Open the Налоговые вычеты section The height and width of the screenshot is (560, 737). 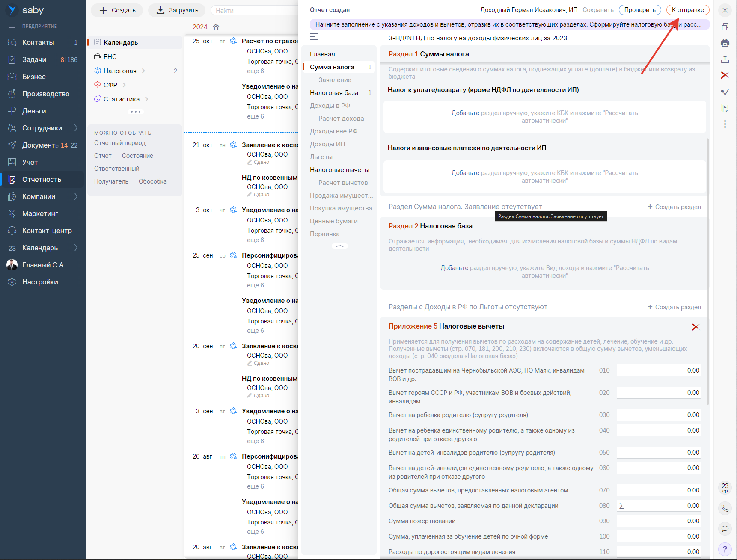339,170
